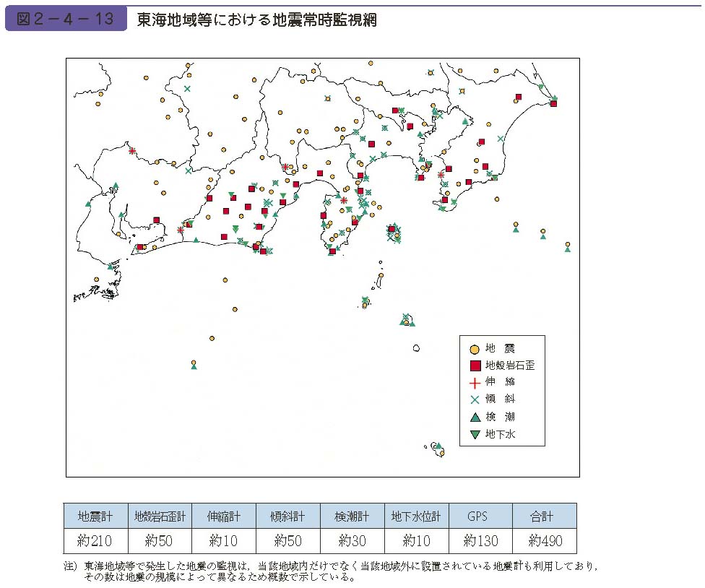Click the footnote line starting with その数は地震の

coord(220,576)
